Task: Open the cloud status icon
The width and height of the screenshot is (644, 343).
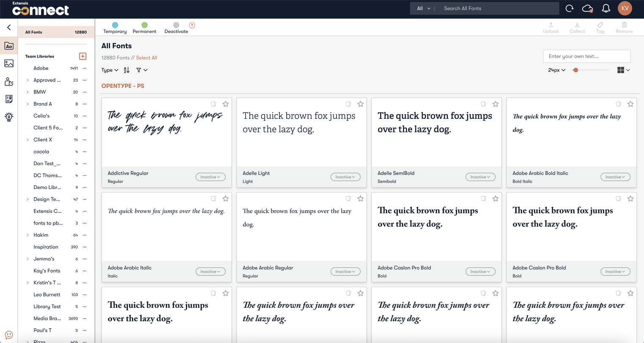Action: click(587, 8)
